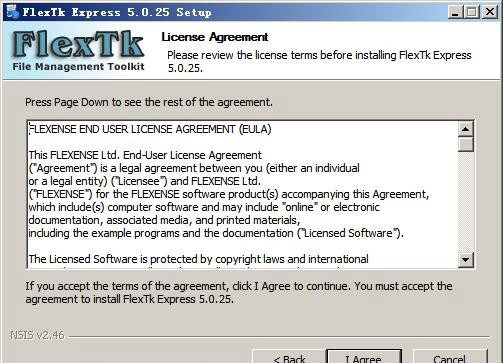Image resolution: width=503 pixels, height=363 pixels.
Task: Click the license scrollbar up arrow
Action: tap(466, 129)
